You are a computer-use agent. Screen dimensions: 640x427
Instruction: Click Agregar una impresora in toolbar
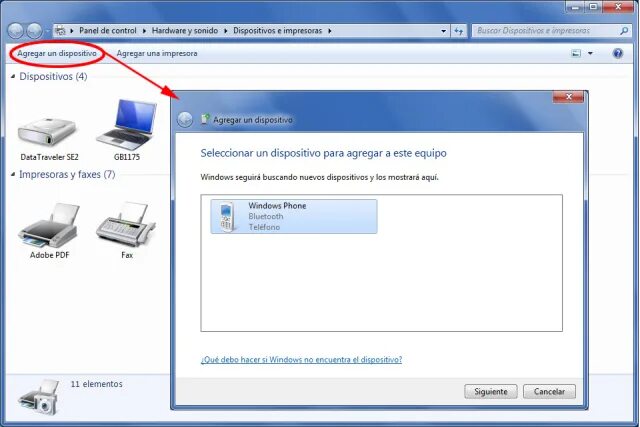point(157,53)
